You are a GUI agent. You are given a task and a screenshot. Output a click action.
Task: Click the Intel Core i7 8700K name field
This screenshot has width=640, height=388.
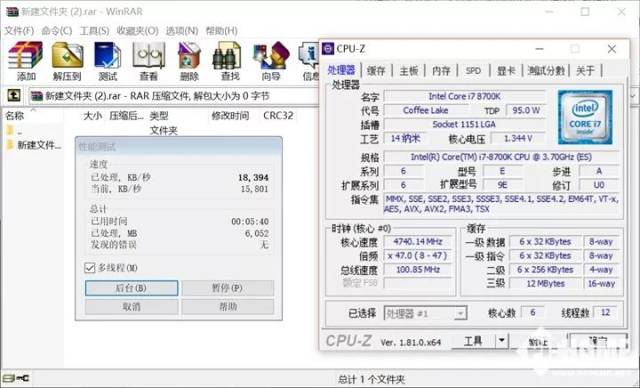pos(464,96)
